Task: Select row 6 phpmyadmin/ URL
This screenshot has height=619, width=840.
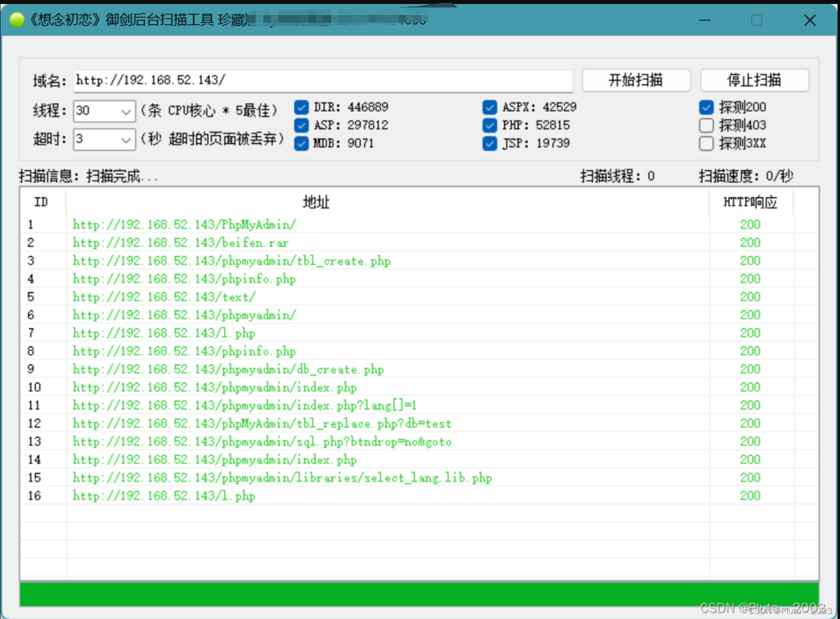Action: (x=185, y=315)
